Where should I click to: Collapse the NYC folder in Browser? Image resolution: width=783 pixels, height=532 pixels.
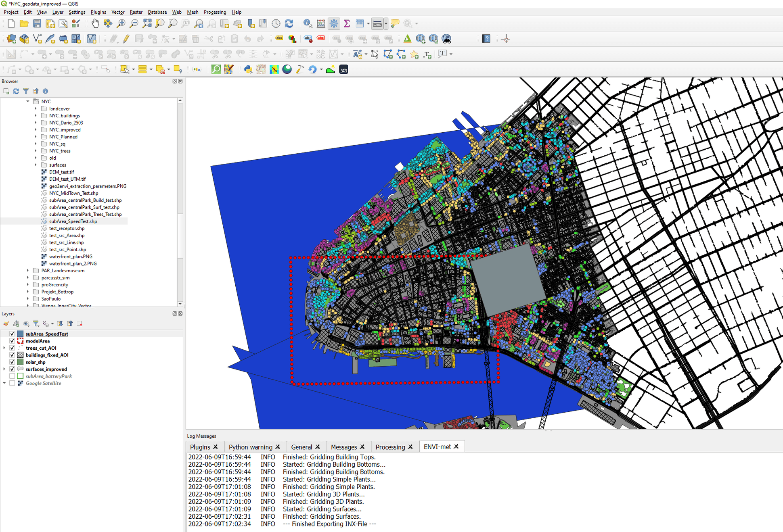28,102
